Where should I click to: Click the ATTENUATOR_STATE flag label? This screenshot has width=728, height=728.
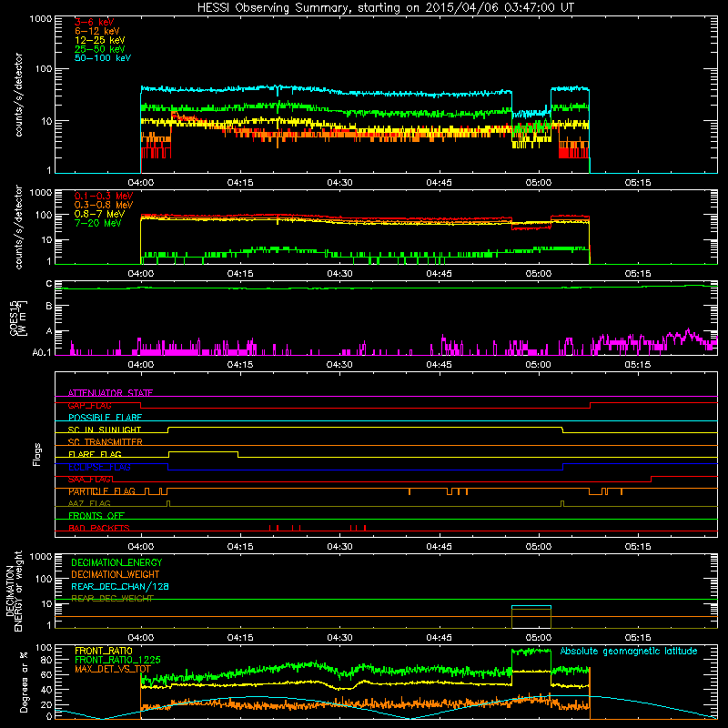110,393
